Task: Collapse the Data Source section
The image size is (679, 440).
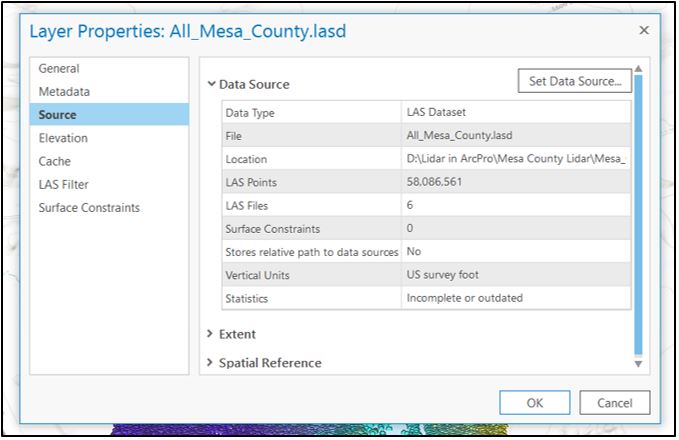Action: tap(211, 84)
